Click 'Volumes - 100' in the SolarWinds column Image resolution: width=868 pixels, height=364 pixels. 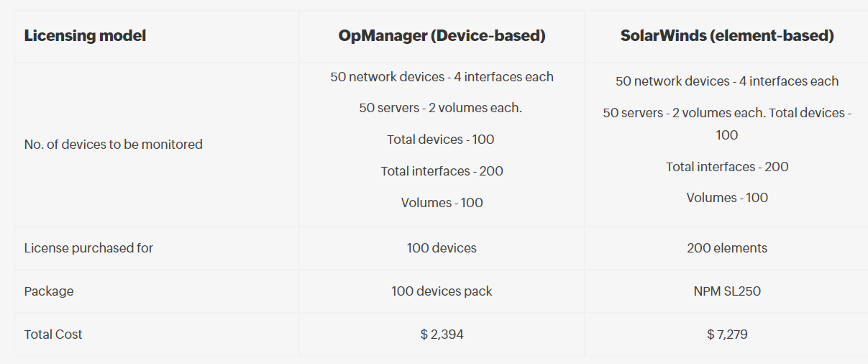[x=726, y=198]
